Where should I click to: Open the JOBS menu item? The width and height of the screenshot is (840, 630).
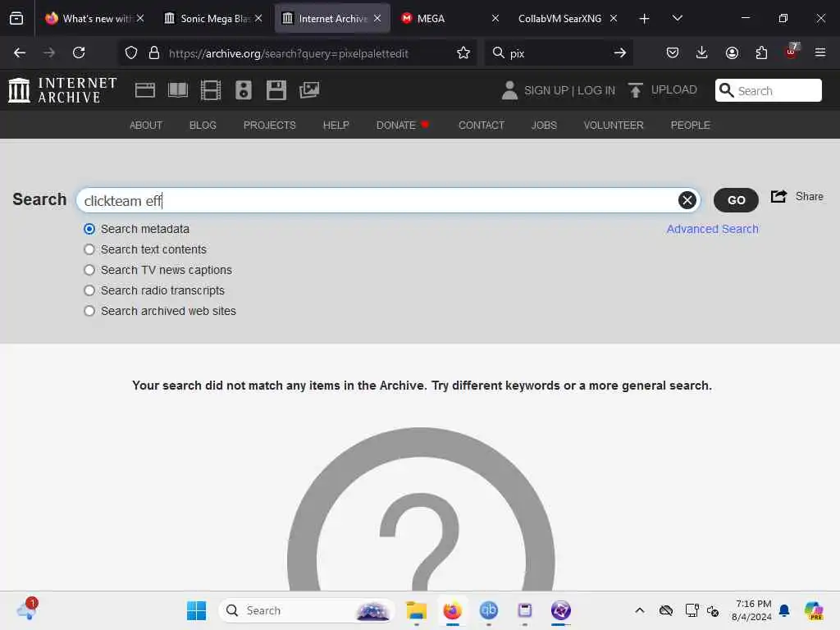(x=544, y=125)
